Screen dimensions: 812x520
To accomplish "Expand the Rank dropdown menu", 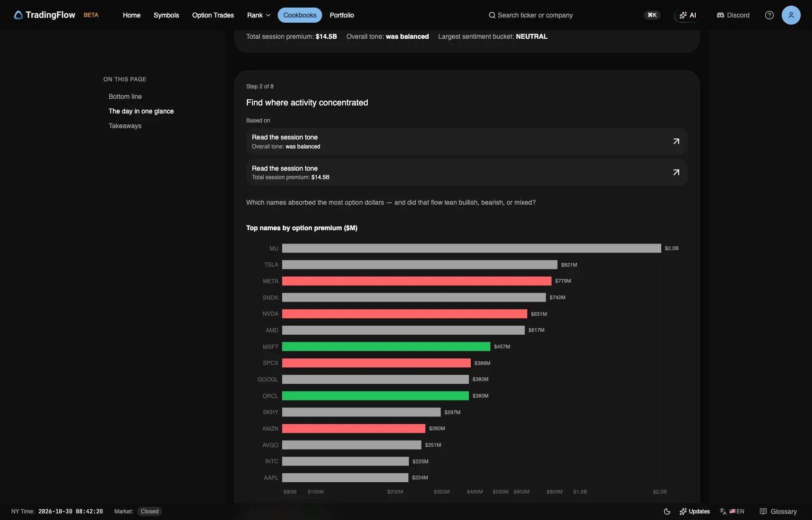I will [259, 15].
